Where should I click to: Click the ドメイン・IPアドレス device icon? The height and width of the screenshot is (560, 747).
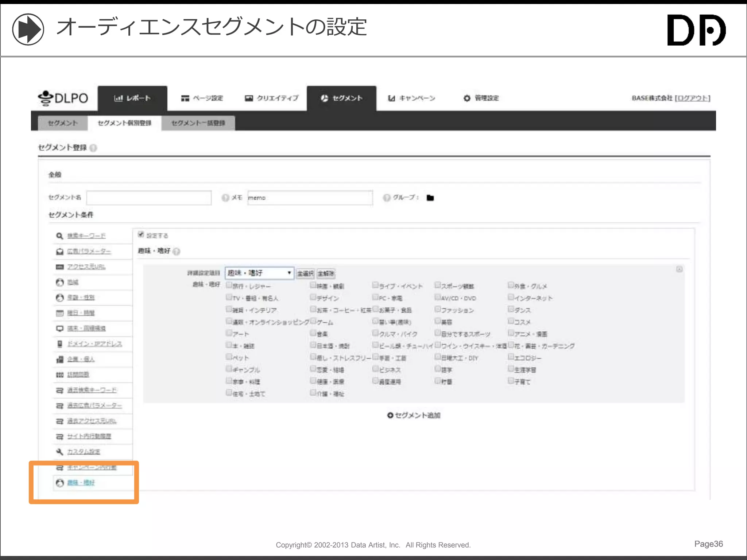pyautogui.click(x=60, y=344)
